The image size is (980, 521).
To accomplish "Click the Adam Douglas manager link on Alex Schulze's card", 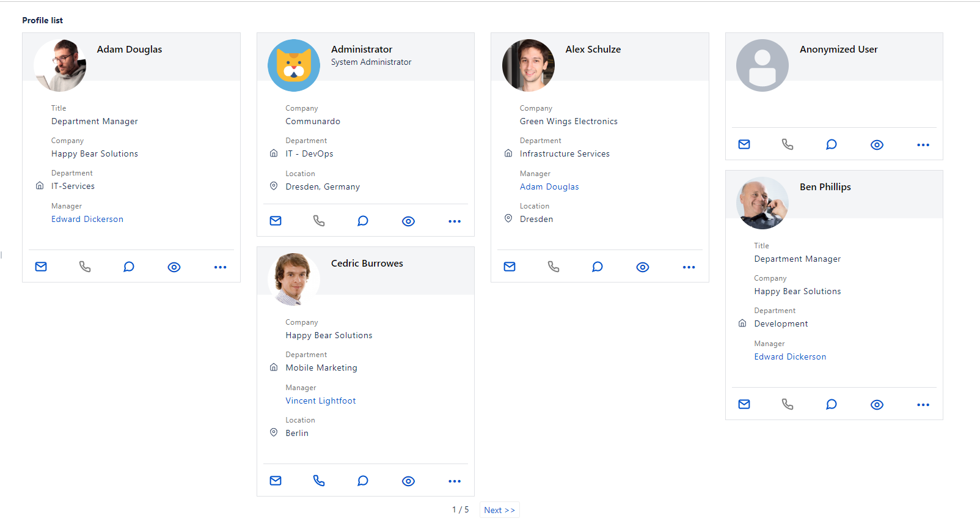I will [549, 187].
